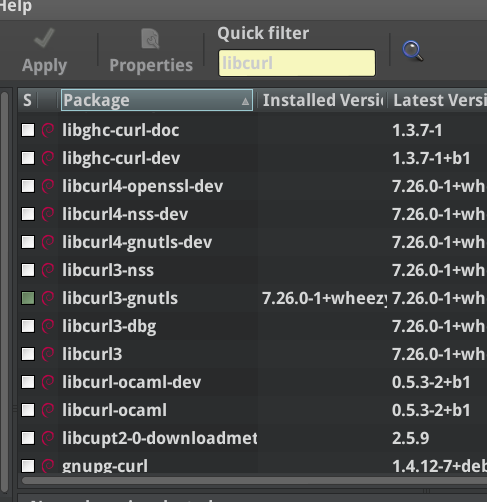
Task: Select the libcurl4-gnutls-dev package name
Action: (x=137, y=242)
